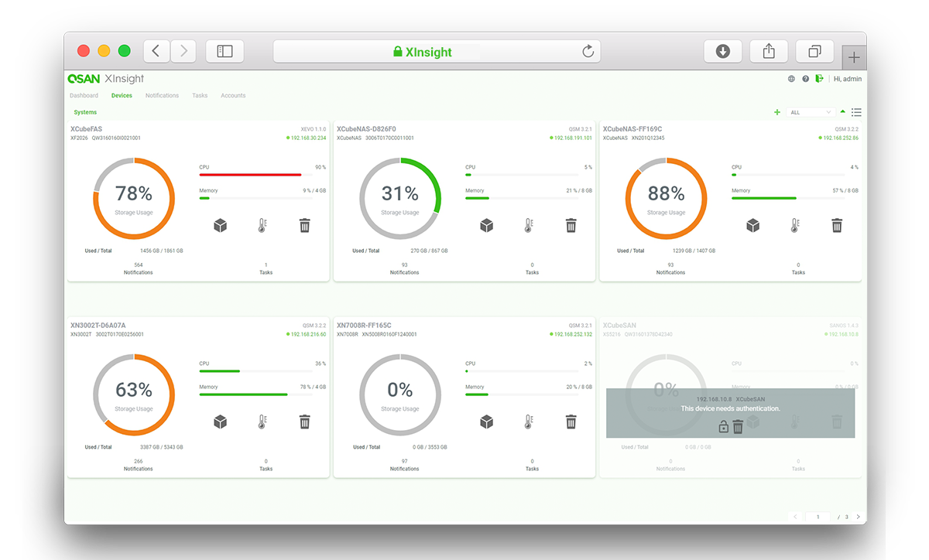The height and width of the screenshot is (560, 929).
Task: Switch to the Notifications tab
Action: click(x=162, y=96)
